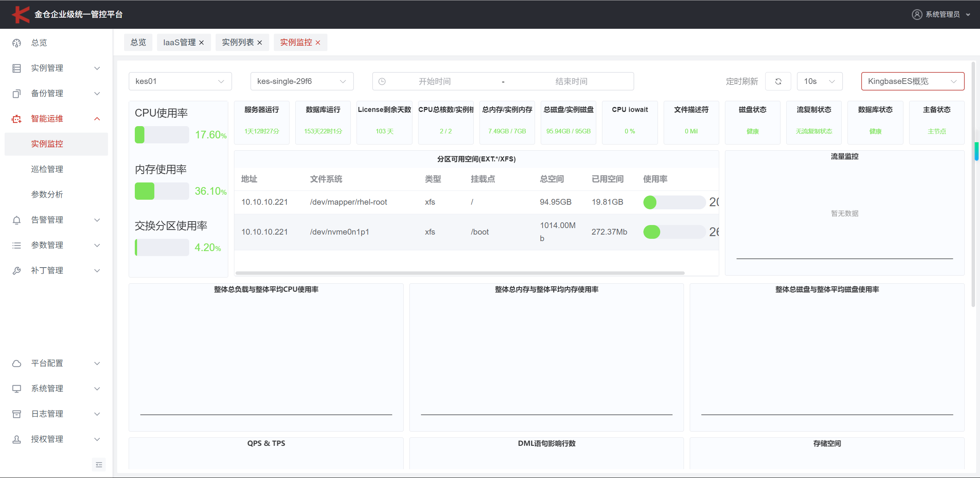Open the kes-single-29f6 instance dropdown
Screen dimensions: 980x478
pos(302,81)
